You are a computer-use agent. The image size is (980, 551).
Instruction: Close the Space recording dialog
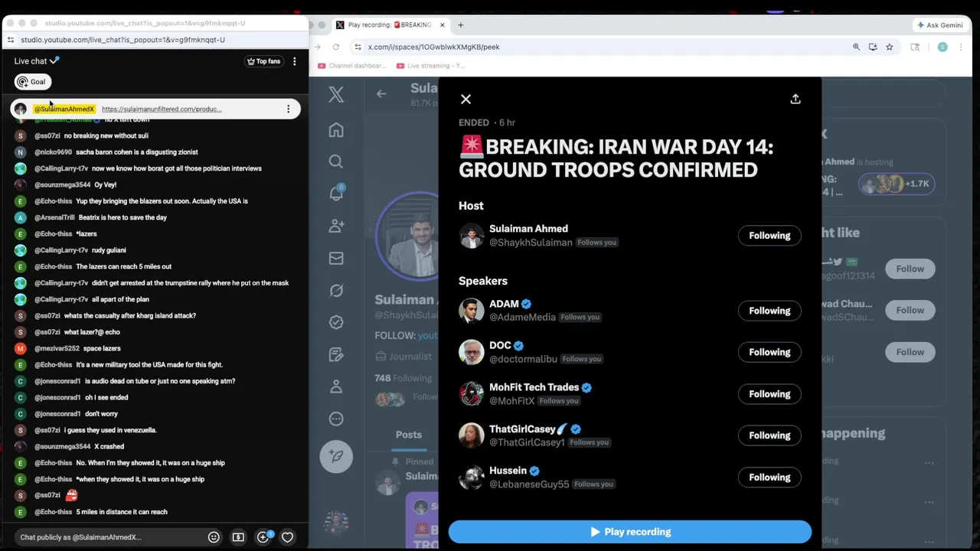[x=465, y=99]
